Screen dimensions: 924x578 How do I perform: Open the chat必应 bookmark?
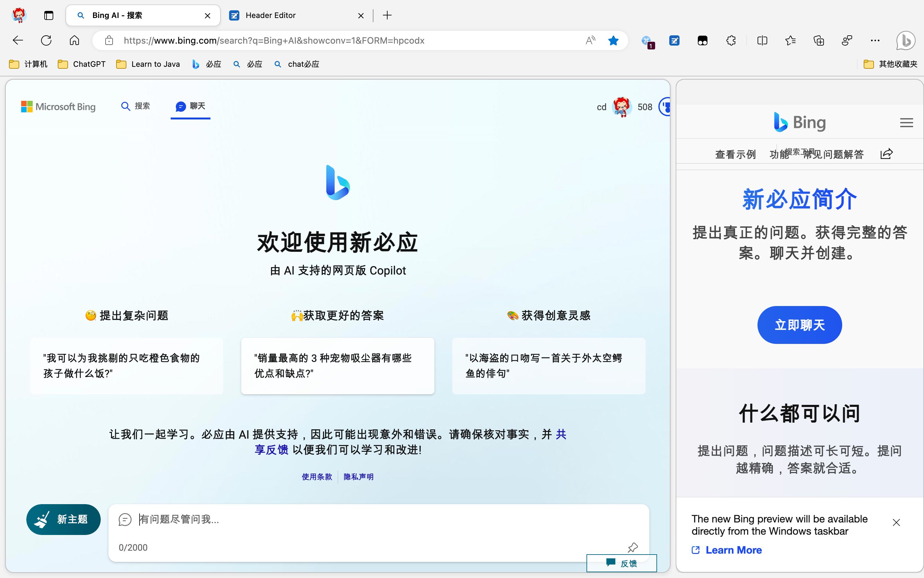(x=297, y=64)
